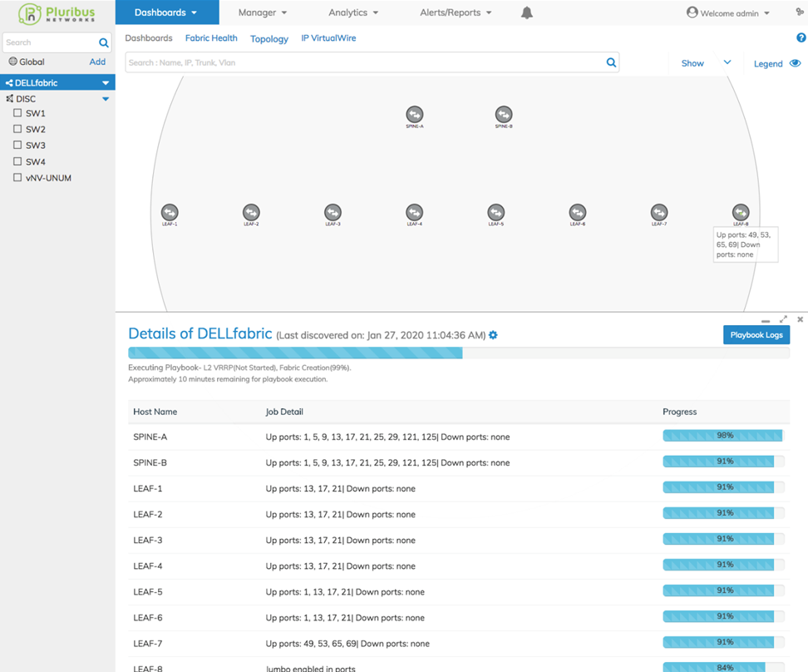
Task: Click the LEAF-8 ports tooltip
Action: click(745, 245)
